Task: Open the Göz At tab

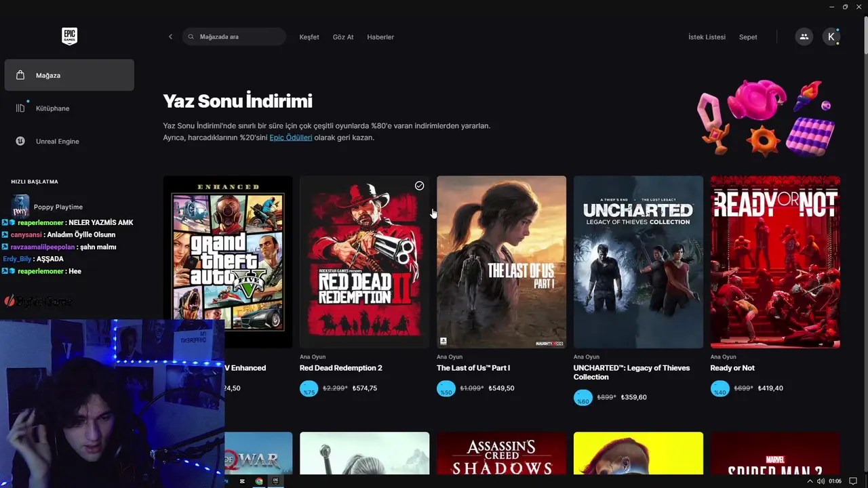Action: tap(343, 37)
